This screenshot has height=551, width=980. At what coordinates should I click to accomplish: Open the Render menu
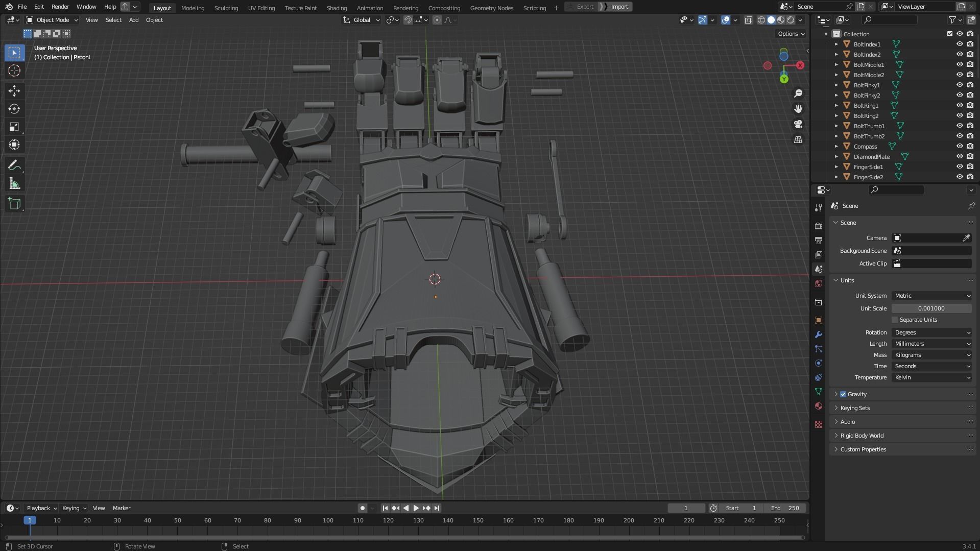coord(60,7)
